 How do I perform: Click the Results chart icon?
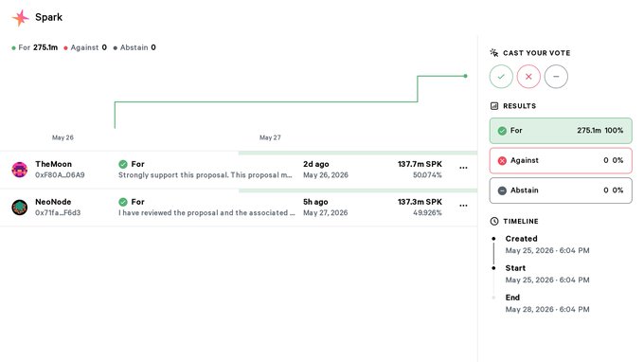tap(494, 106)
